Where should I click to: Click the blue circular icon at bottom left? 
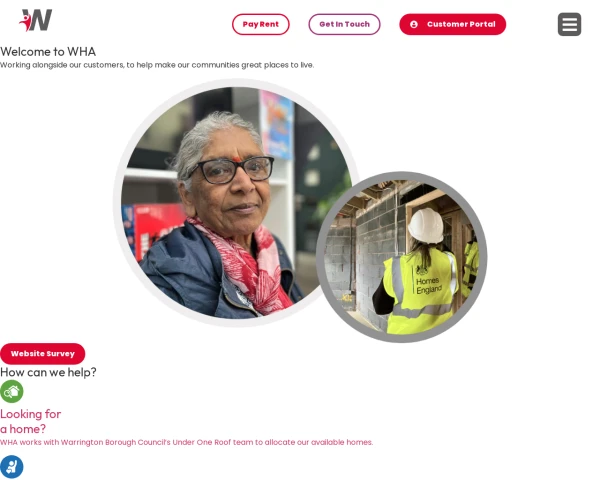pos(11,467)
